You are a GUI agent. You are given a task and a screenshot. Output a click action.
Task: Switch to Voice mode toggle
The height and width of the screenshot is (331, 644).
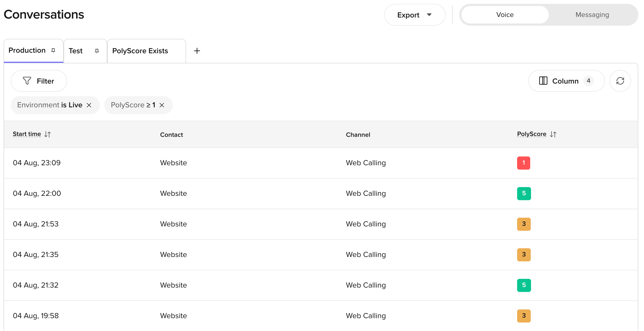(x=505, y=15)
